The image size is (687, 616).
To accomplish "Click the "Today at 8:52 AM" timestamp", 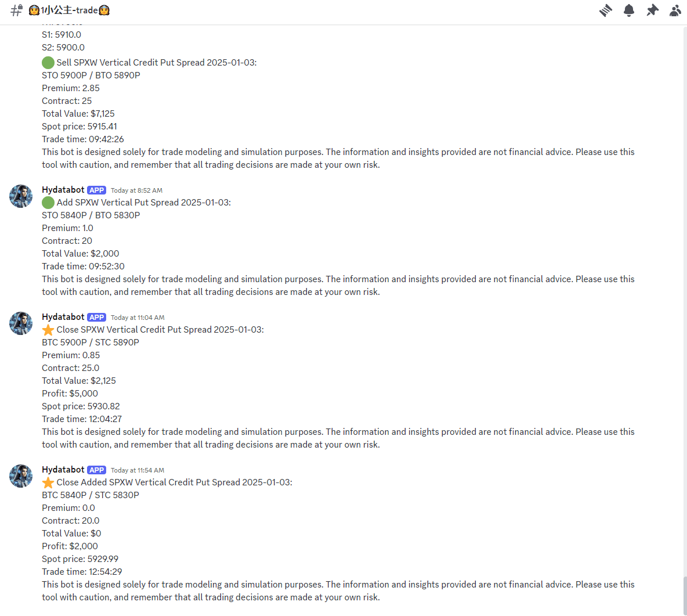I will 136,190.
